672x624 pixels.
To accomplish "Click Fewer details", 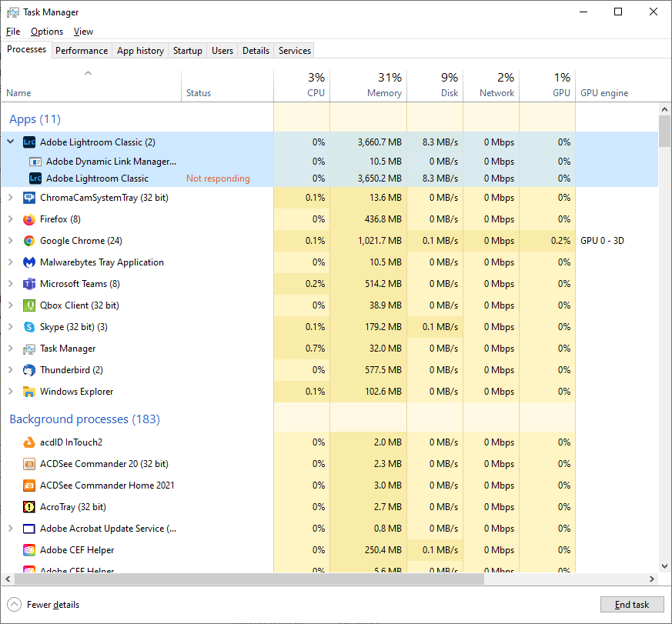I will 43,605.
